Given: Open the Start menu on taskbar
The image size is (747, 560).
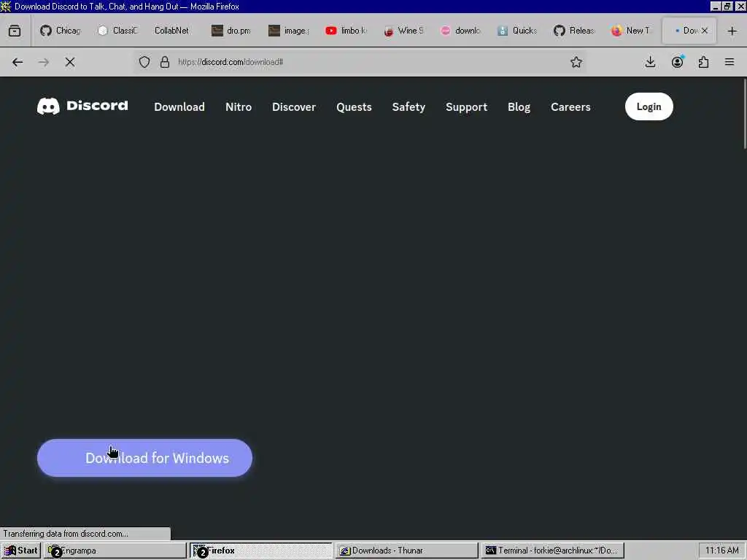Looking at the screenshot, I should pyautogui.click(x=21, y=551).
